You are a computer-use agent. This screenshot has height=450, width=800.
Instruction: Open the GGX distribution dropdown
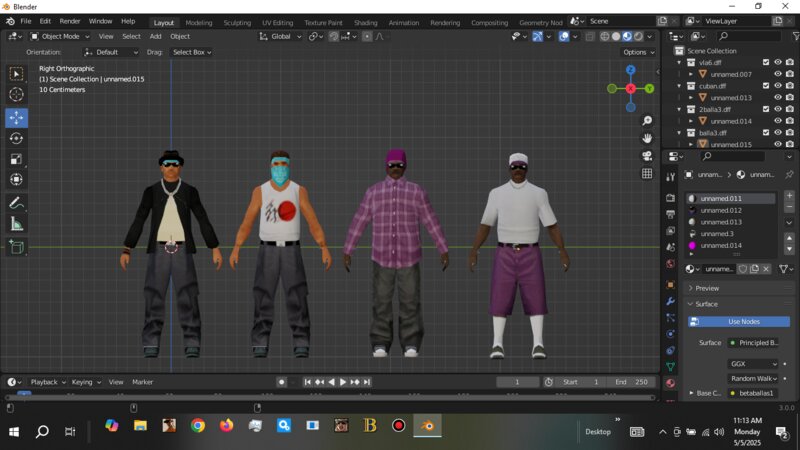753,364
